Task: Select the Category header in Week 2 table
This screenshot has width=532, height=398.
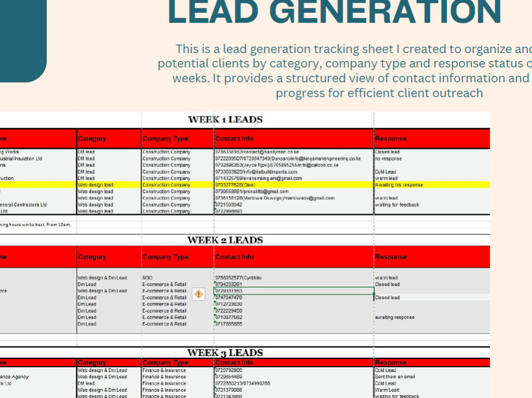Action: tap(109, 257)
